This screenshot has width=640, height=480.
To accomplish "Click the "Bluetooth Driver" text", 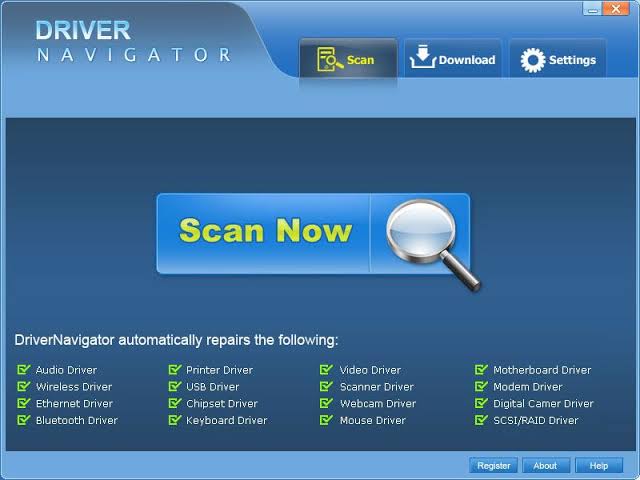I will (x=77, y=420).
